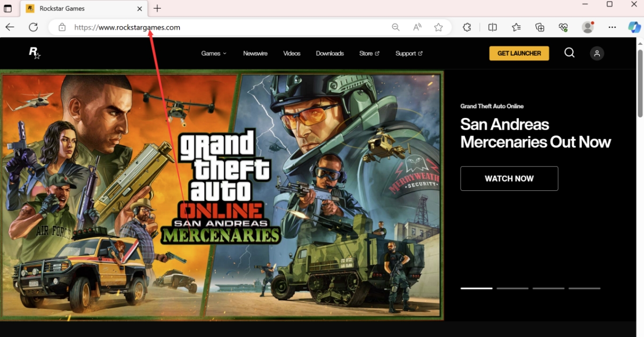Screen dimensions: 644x337
Task: Add this page to favorites
Action: click(x=438, y=27)
